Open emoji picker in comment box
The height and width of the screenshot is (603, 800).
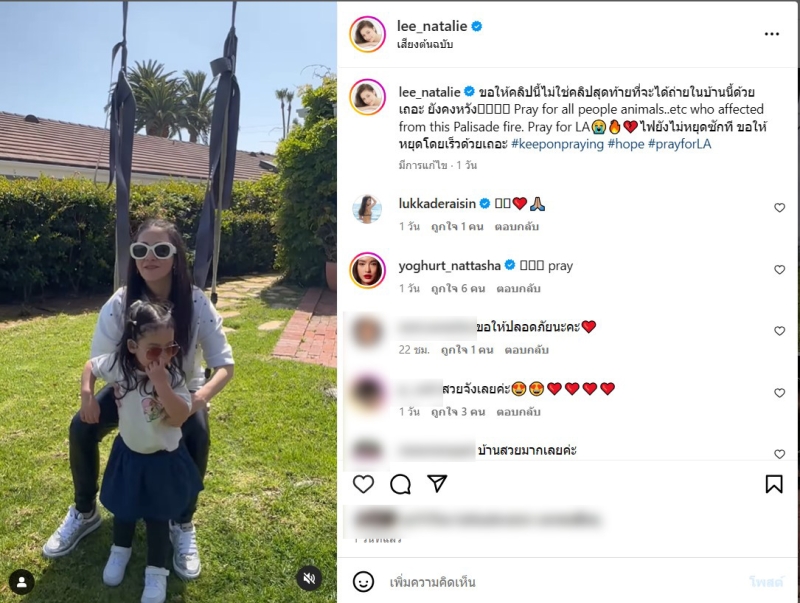[x=363, y=582]
